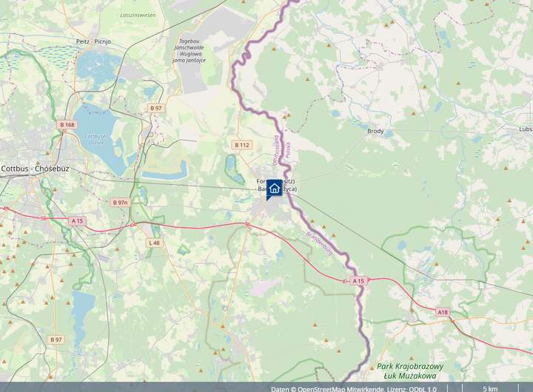Select the Lasszinswiesen area label
The height and width of the screenshot is (392, 533).
point(138,15)
